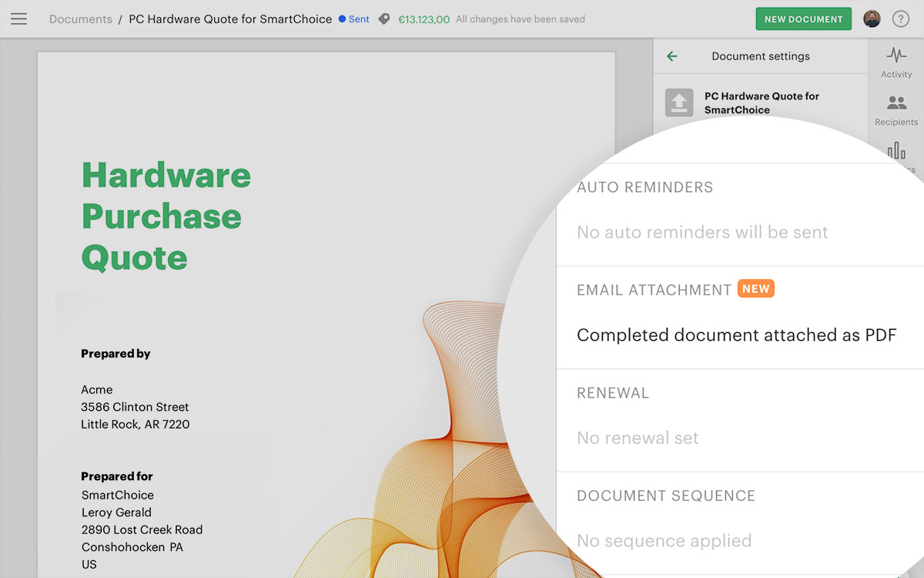Click the Leroy Gerald contact name
Image resolution: width=924 pixels, height=578 pixels.
click(x=116, y=512)
